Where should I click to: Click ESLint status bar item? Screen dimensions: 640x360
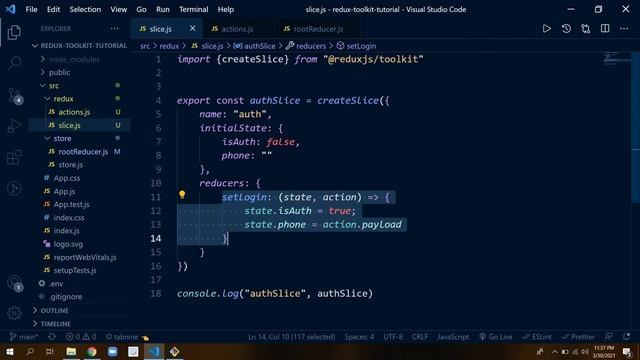(537, 337)
